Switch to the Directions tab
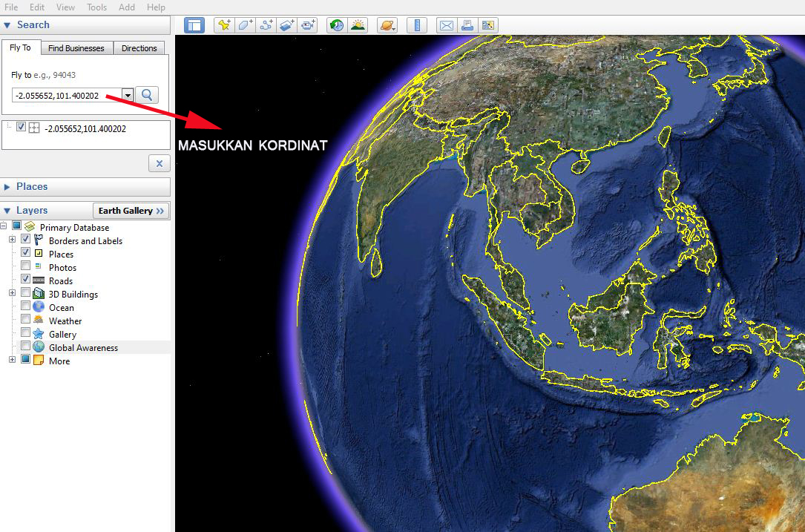805x532 pixels. point(139,48)
